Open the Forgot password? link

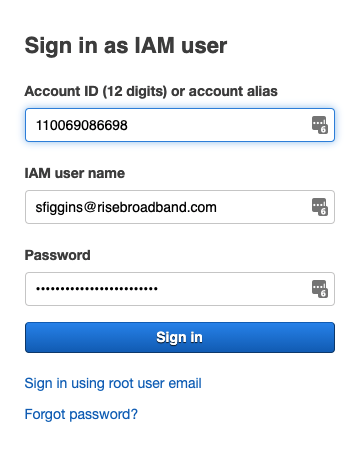(81, 414)
